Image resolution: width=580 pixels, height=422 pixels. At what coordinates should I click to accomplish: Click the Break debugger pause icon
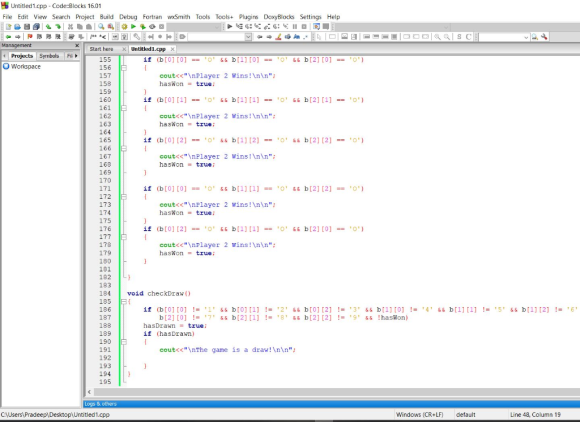click(x=295, y=27)
